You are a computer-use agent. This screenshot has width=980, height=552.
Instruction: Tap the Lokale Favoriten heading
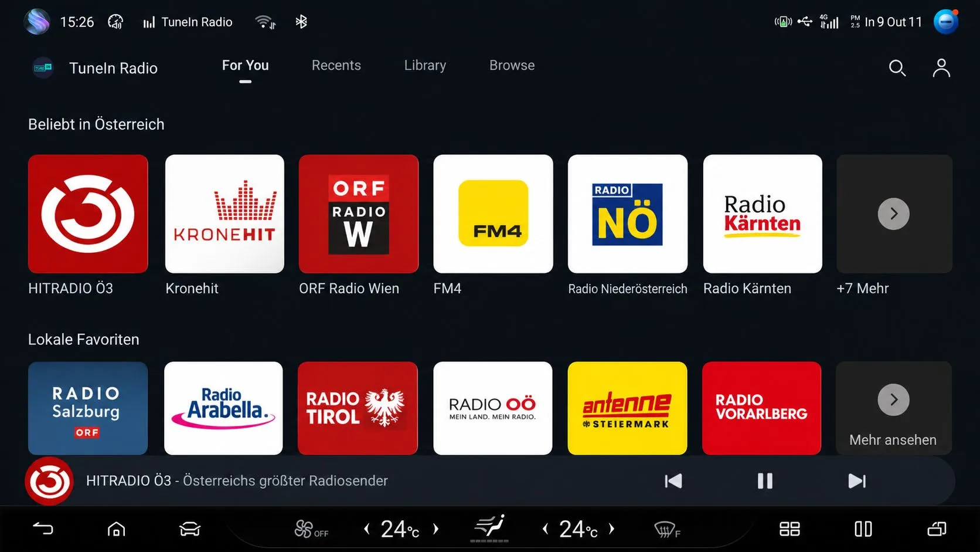84,340
